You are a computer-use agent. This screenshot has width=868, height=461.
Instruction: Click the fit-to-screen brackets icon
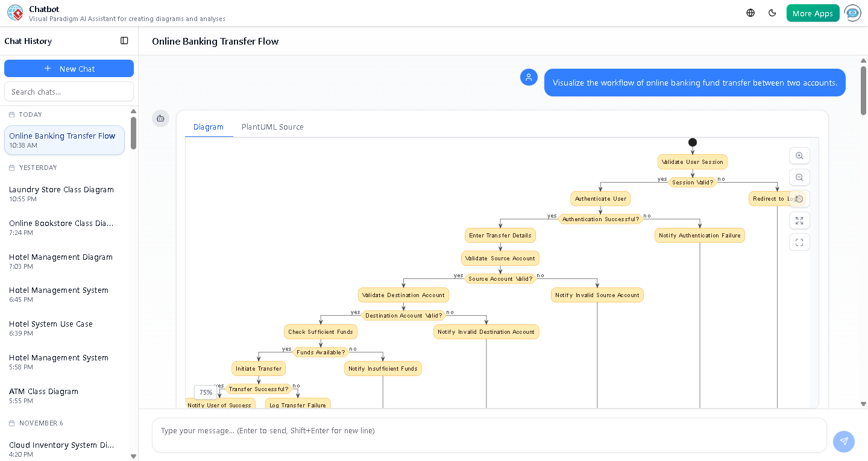(799, 242)
